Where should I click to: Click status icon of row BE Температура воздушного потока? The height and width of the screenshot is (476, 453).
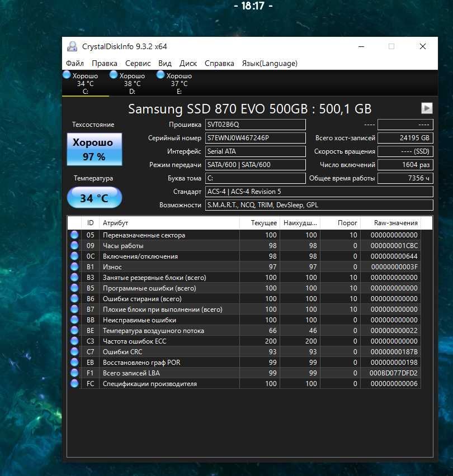click(x=74, y=330)
